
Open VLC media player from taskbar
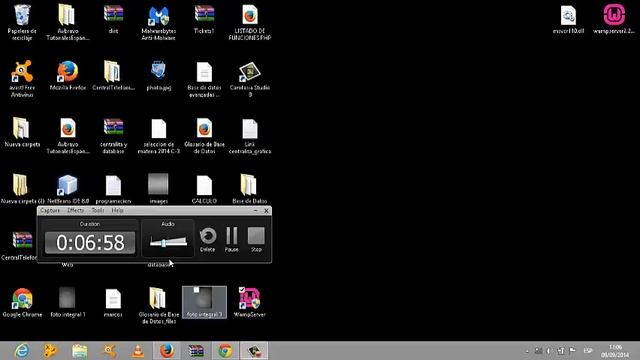tap(138, 351)
